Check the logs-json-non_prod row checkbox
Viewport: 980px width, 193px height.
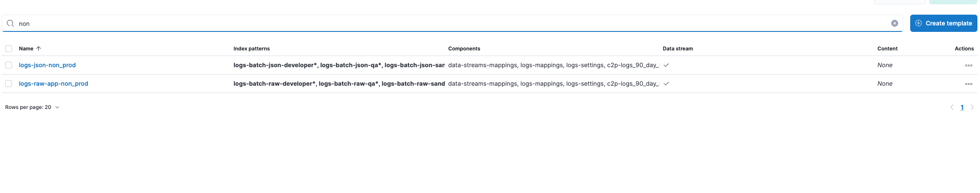9,65
